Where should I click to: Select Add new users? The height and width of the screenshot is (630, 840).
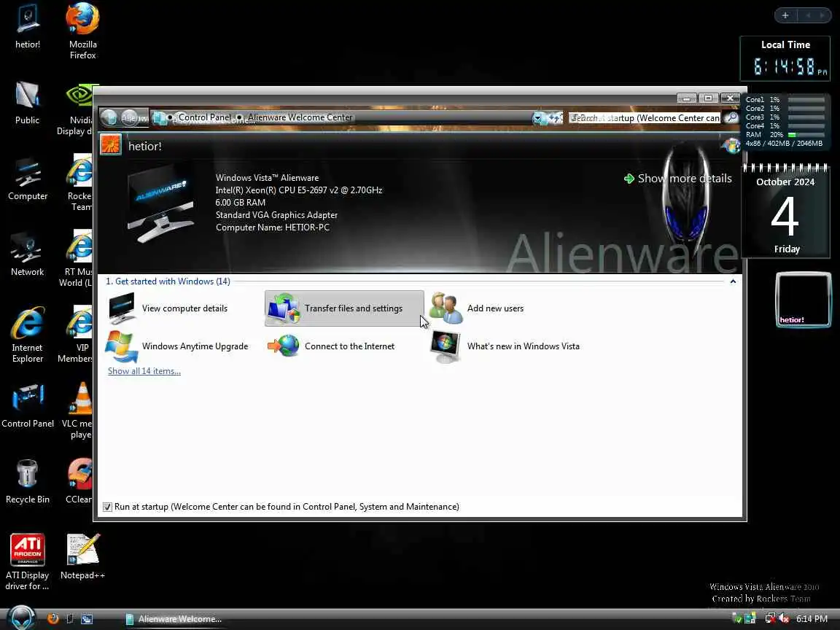477,308
